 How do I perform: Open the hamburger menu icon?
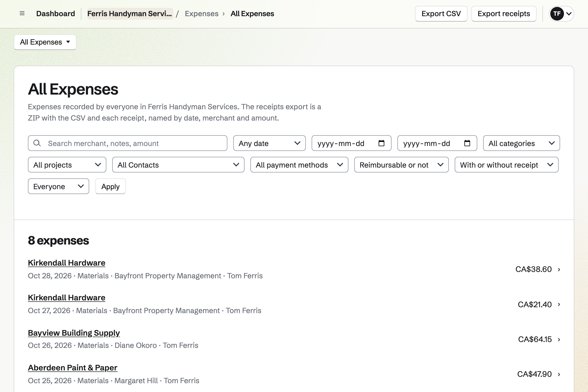pyautogui.click(x=22, y=13)
